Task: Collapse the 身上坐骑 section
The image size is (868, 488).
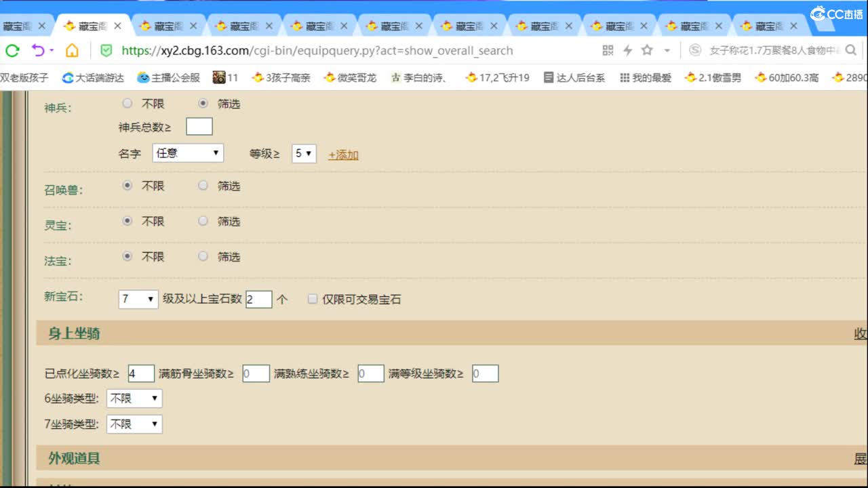Action: coord(860,333)
